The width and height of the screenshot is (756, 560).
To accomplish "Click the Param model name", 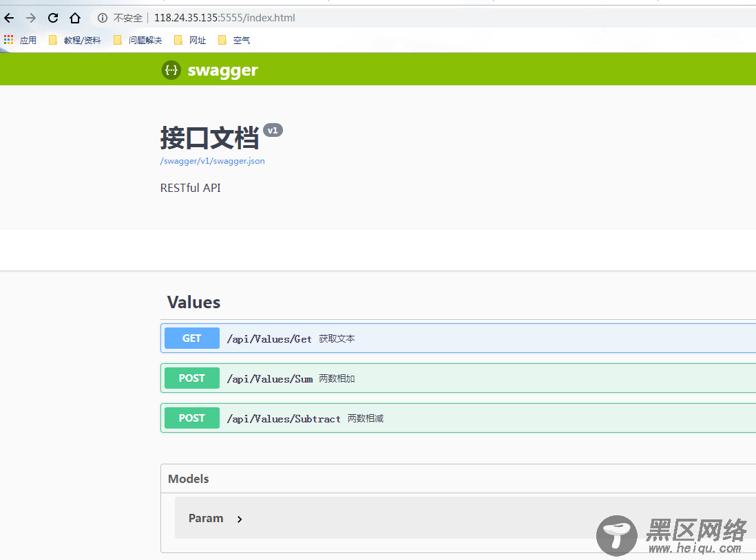I will [x=206, y=519].
